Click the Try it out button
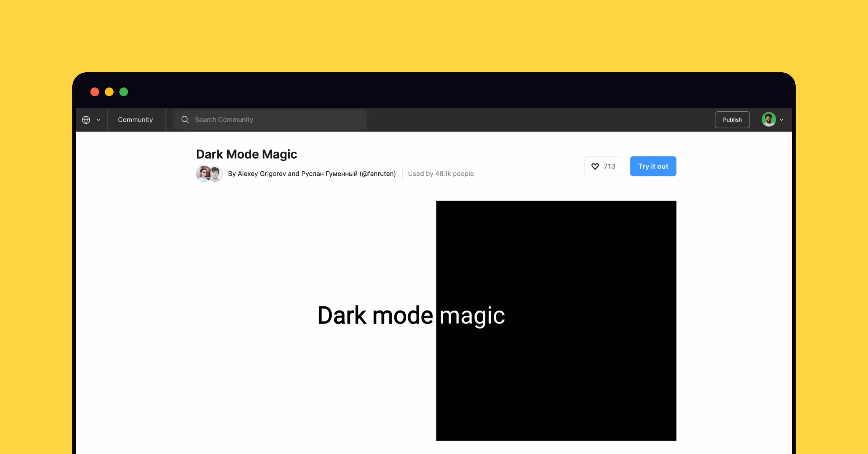The image size is (868, 454). click(653, 166)
